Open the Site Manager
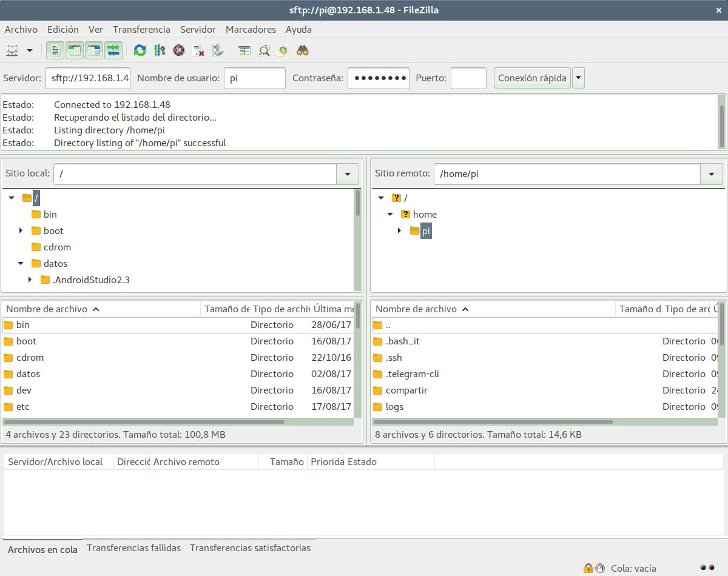This screenshot has height=576, width=728. coord(12,50)
